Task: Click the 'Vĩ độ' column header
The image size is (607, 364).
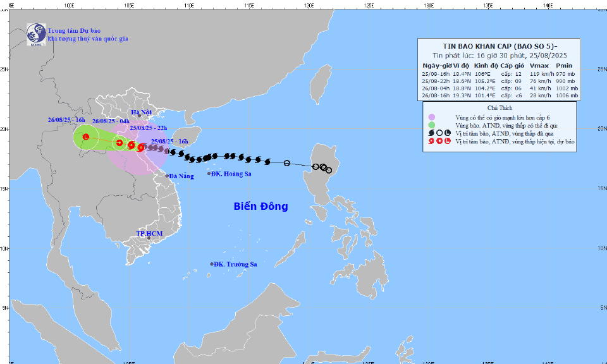Action: click(461, 66)
